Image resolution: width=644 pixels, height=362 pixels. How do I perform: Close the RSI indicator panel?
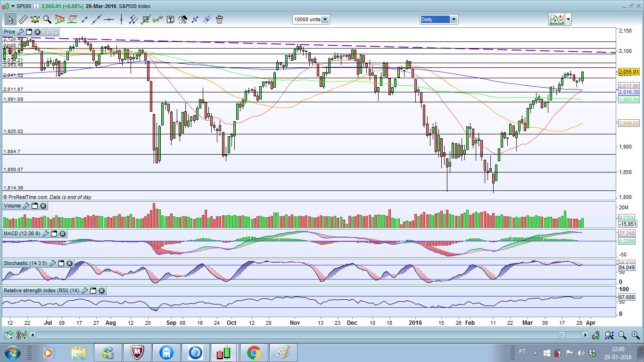tap(101, 291)
